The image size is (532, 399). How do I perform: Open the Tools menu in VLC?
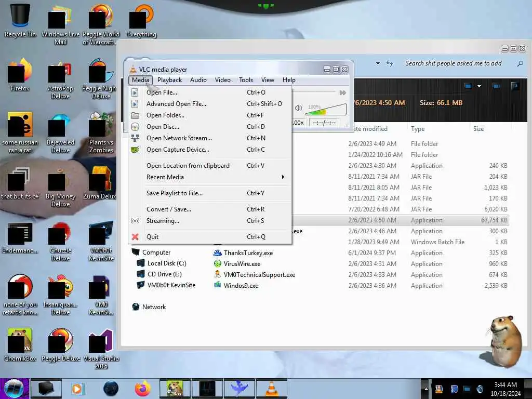click(246, 80)
